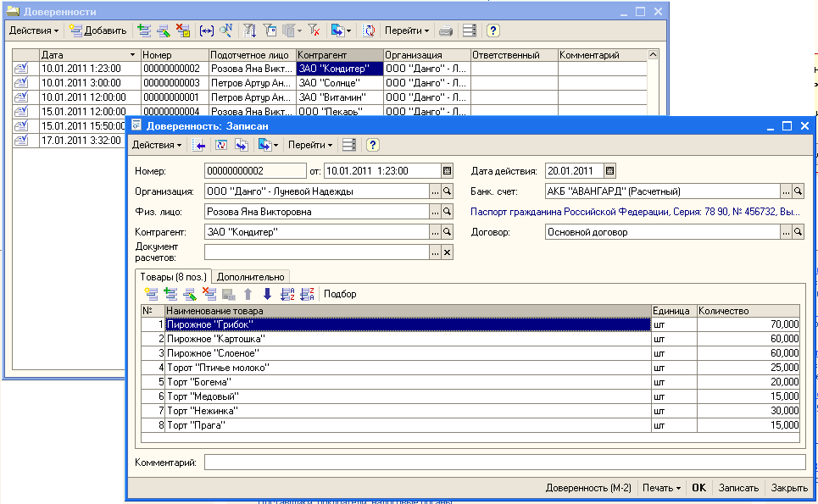
Task: Click the move row down arrow icon
Action: (267, 294)
